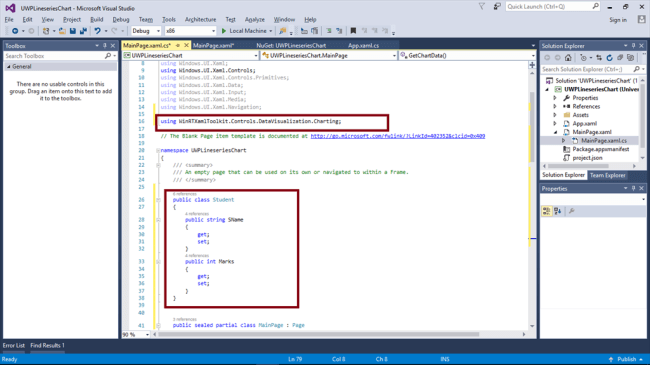The width and height of the screenshot is (650, 365).
Task: Click the Search Solution Explorer field
Action: 593,69
